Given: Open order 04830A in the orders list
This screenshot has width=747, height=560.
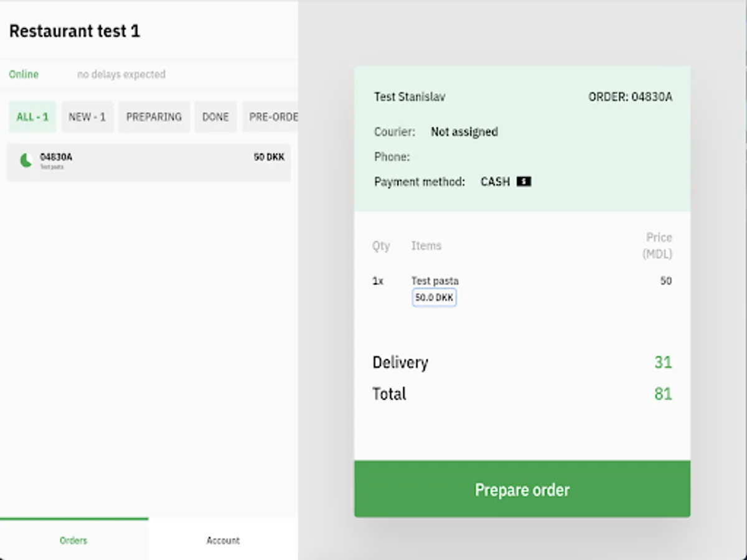Looking at the screenshot, I should pos(148,162).
